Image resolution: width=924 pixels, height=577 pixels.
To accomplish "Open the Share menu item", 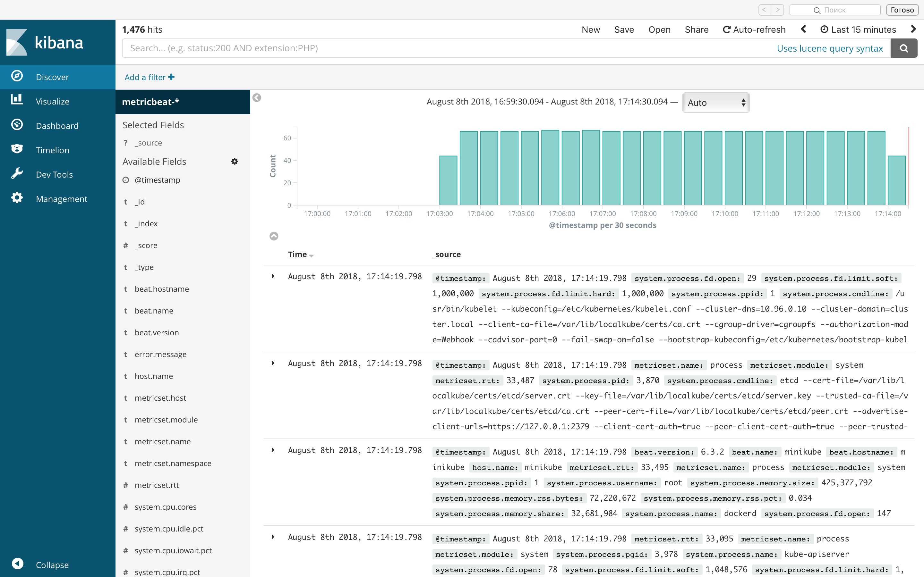I will (696, 29).
